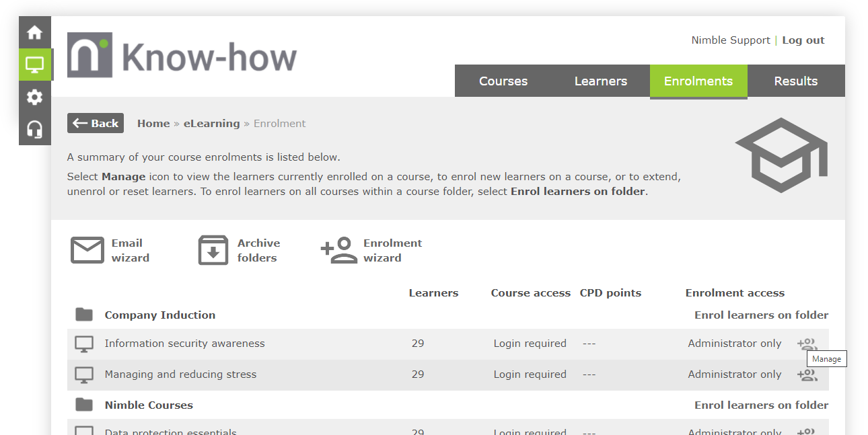Click the Course access column header
Image resolution: width=868 pixels, height=435 pixels.
coord(531,293)
